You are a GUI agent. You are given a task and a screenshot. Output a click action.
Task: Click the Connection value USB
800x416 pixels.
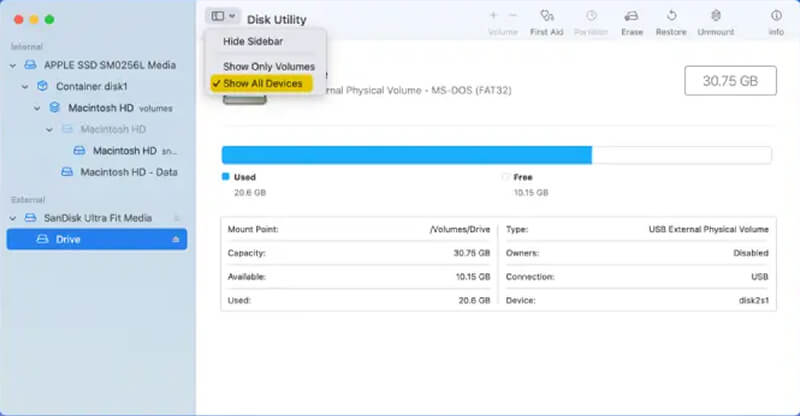click(759, 277)
